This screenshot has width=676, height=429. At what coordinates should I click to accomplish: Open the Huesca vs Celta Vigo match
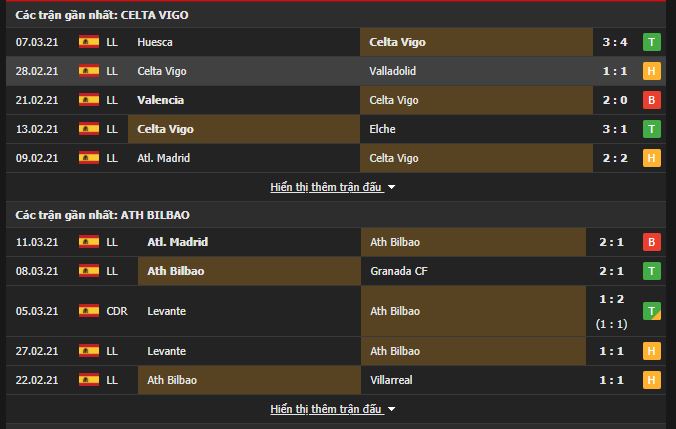tap(336, 42)
